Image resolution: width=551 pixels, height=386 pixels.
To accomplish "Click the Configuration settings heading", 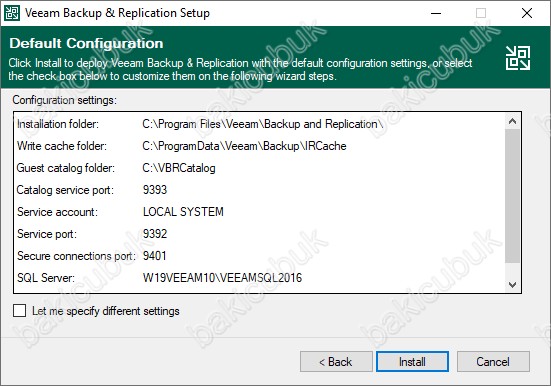I will 64,100.
